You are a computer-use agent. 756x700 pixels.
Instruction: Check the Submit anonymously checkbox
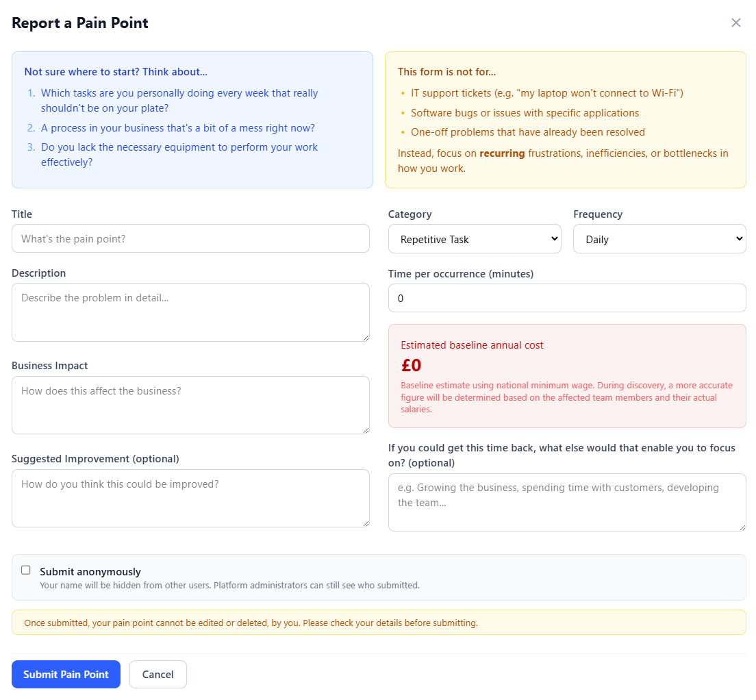coord(25,569)
